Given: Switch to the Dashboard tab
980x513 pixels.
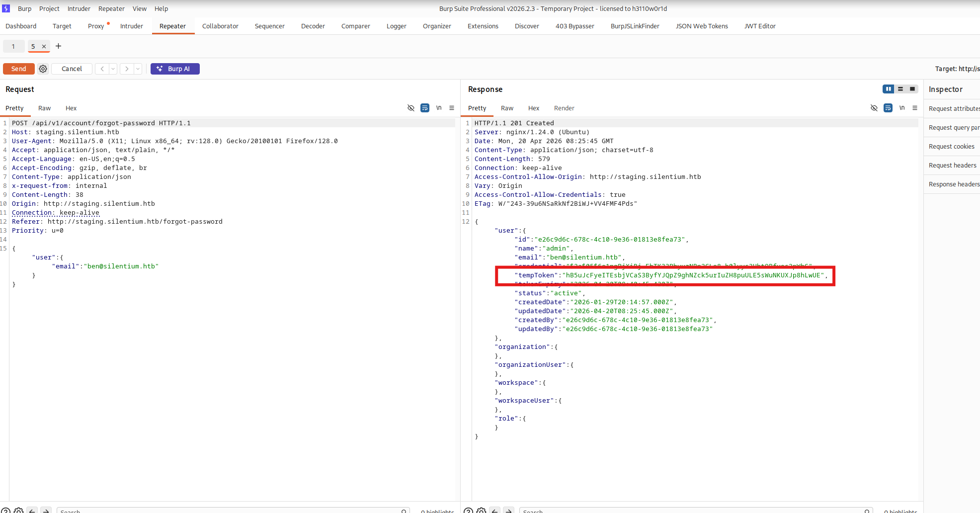Looking at the screenshot, I should 21,26.
